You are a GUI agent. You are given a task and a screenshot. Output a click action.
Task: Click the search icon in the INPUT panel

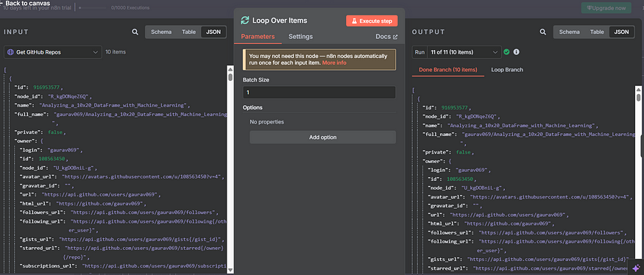pyautogui.click(x=135, y=32)
